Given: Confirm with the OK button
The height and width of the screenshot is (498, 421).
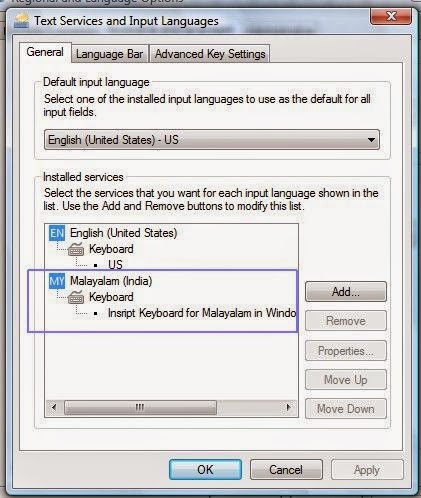Looking at the screenshot, I should click(x=205, y=470).
